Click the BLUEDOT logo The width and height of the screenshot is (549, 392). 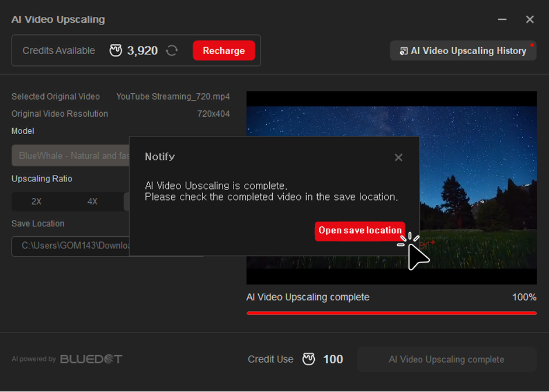[x=91, y=359]
